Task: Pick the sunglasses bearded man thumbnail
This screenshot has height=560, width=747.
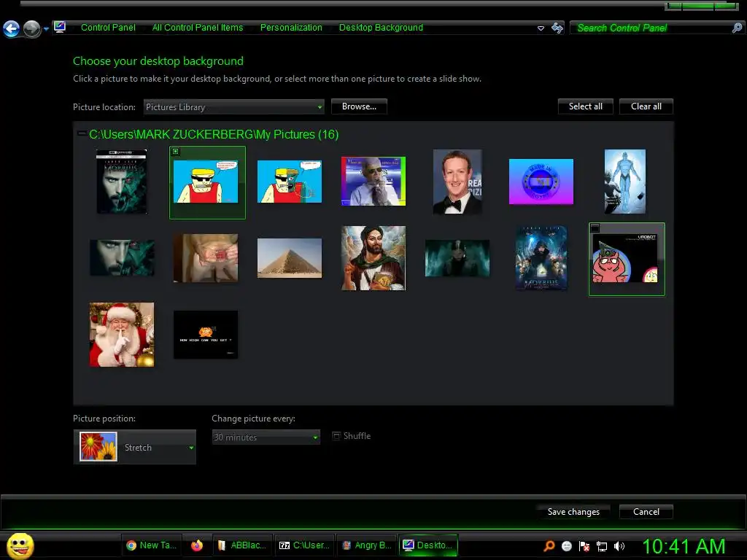Action: coord(373,182)
